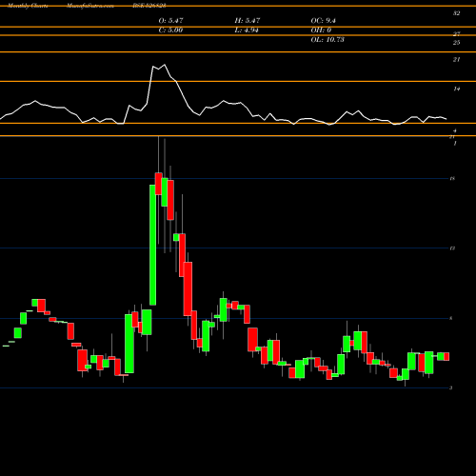Click the last red candlestick on the right

click(x=446, y=356)
